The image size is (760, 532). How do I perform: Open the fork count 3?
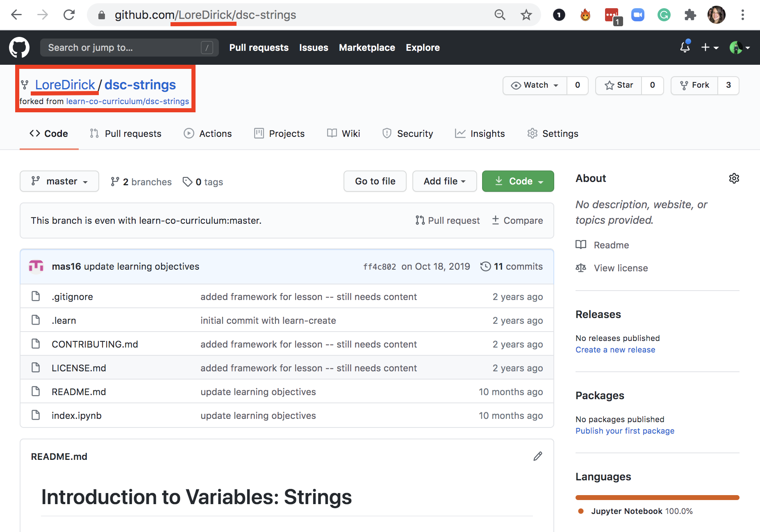(x=728, y=85)
